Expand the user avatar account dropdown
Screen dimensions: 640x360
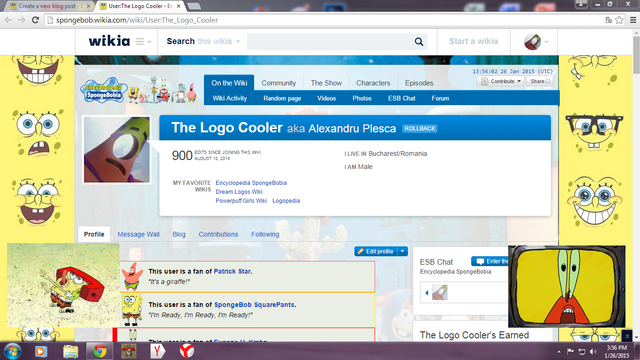pos(536,42)
